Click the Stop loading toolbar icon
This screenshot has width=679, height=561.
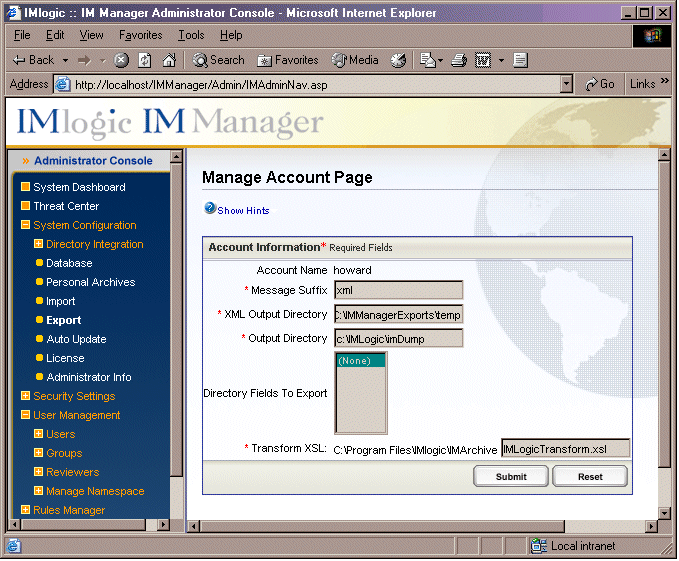121,60
